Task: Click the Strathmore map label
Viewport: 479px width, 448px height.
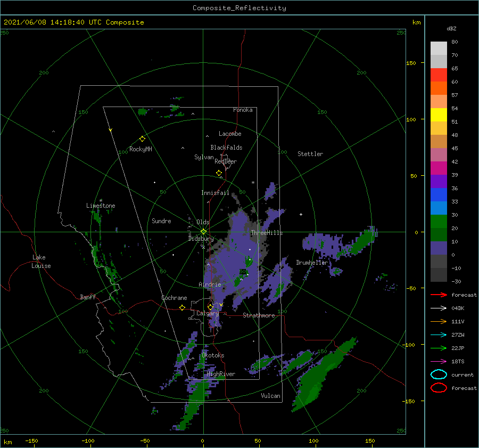Action: [x=259, y=315]
